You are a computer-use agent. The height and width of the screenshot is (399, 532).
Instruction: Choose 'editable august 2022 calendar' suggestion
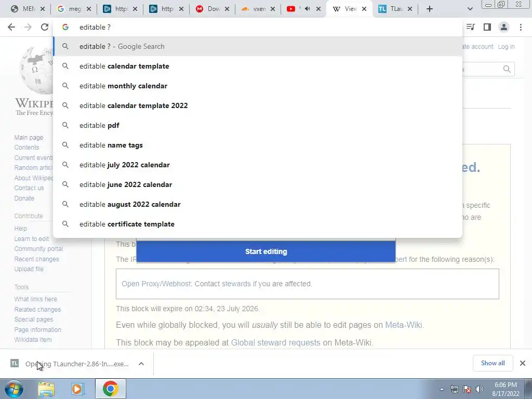[258, 204]
